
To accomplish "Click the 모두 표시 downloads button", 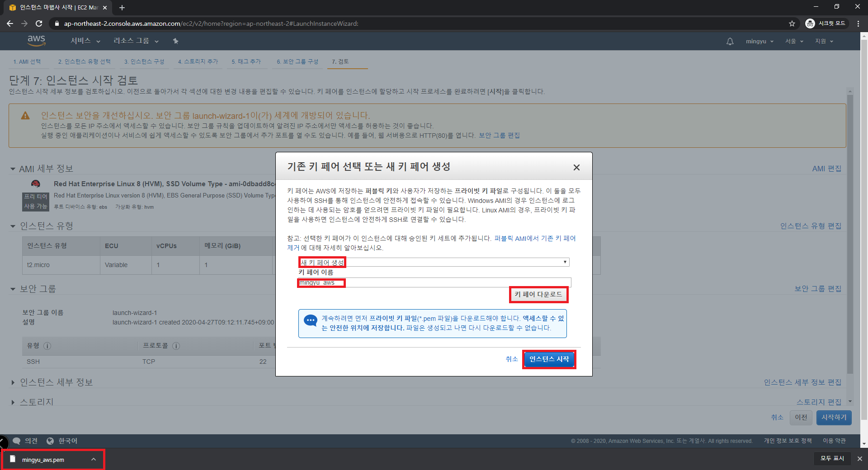I will 832,459.
